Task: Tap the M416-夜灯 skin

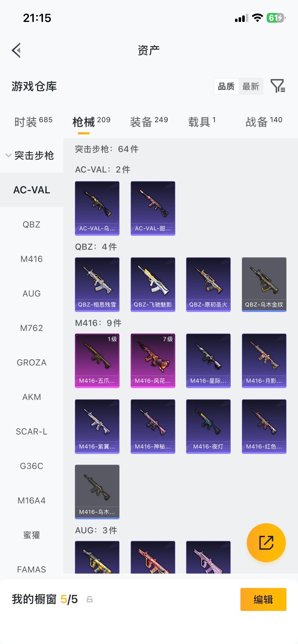Action: (208, 427)
